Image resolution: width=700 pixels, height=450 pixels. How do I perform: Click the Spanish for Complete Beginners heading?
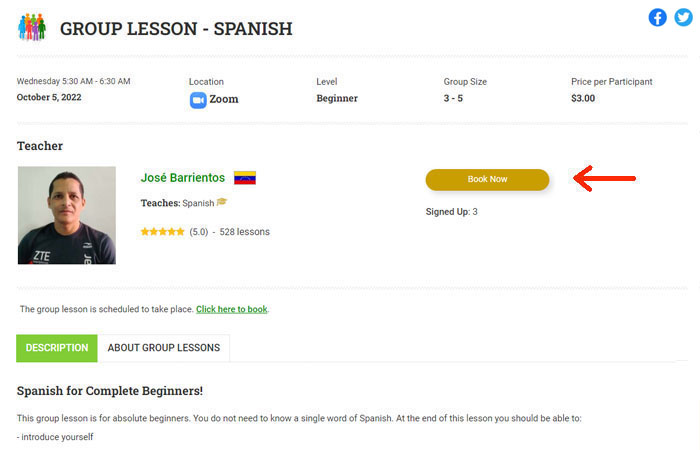(x=110, y=390)
